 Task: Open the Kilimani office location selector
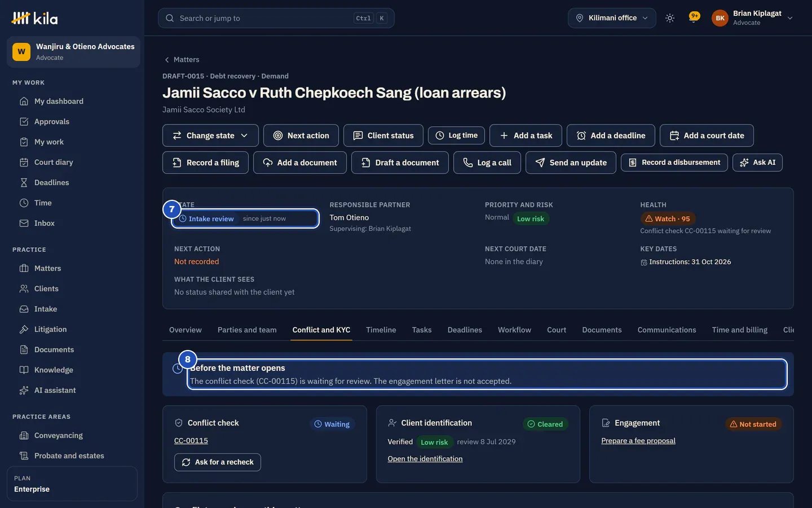tap(612, 18)
